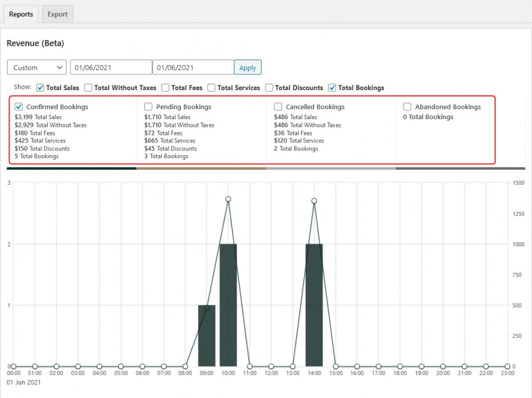Enable the Total Discounts checkbox
Image resolution: width=532 pixels, height=398 pixels.
pos(269,88)
